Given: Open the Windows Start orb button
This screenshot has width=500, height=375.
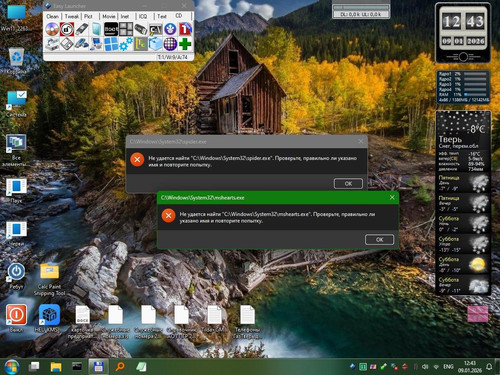Looking at the screenshot, I should [11, 367].
